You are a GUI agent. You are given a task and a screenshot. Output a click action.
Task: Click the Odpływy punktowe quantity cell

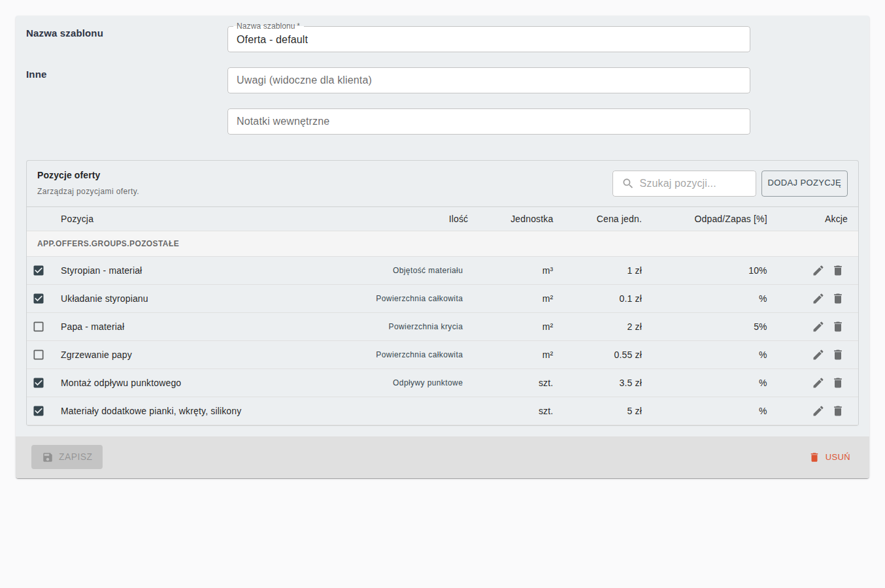pos(427,383)
